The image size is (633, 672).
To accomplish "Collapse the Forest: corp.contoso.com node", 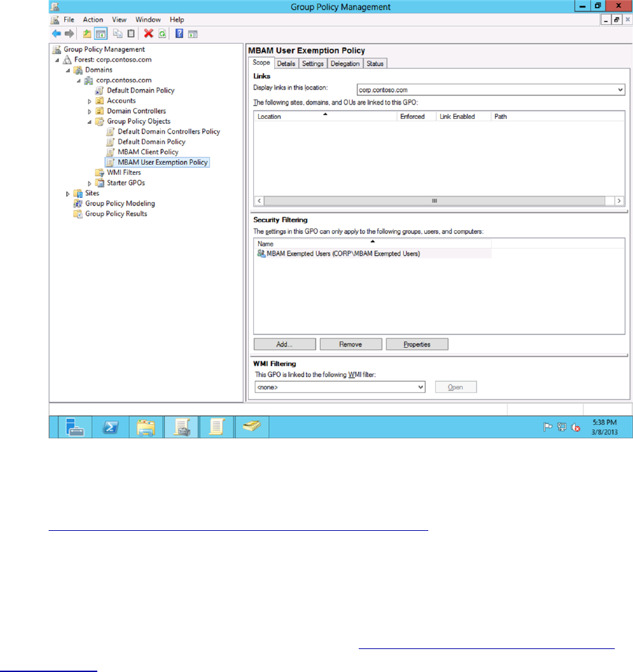I will click(x=57, y=60).
